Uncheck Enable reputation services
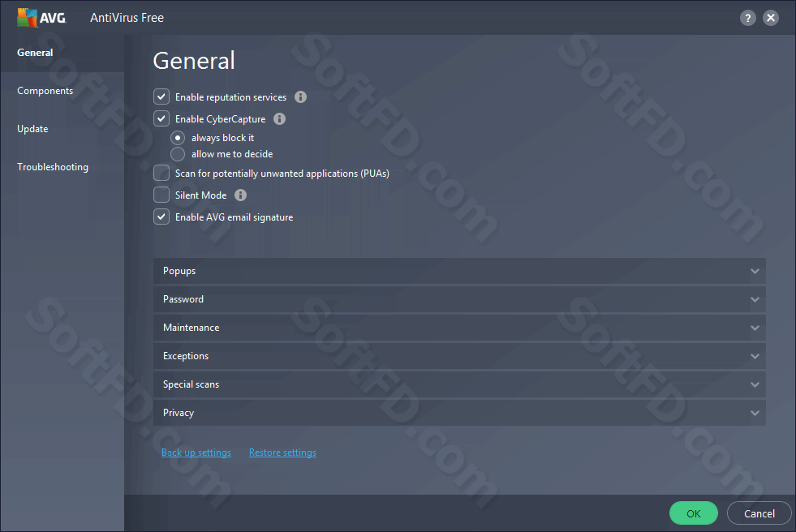 pyautogui.click(x=161, y=97)
